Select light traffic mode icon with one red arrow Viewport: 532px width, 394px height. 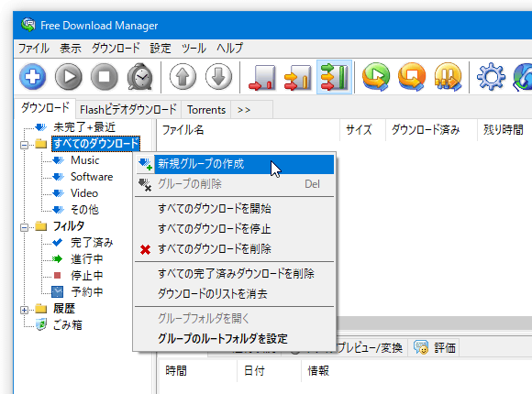coord(262,78)
